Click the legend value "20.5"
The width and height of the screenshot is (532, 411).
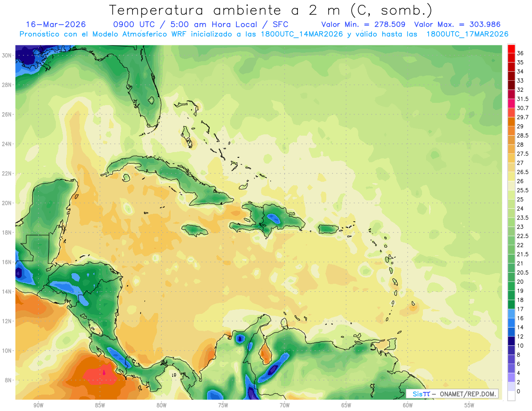pos(523,272)
